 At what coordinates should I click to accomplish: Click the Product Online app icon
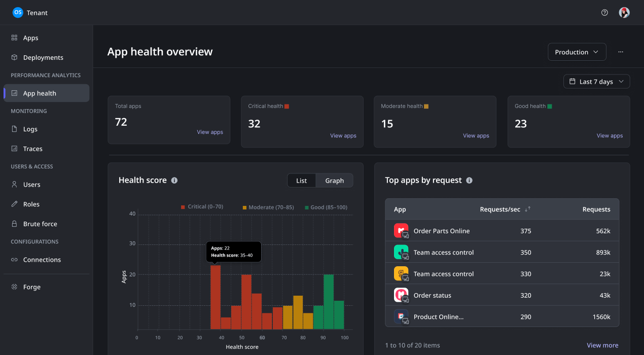pos(401,316)
